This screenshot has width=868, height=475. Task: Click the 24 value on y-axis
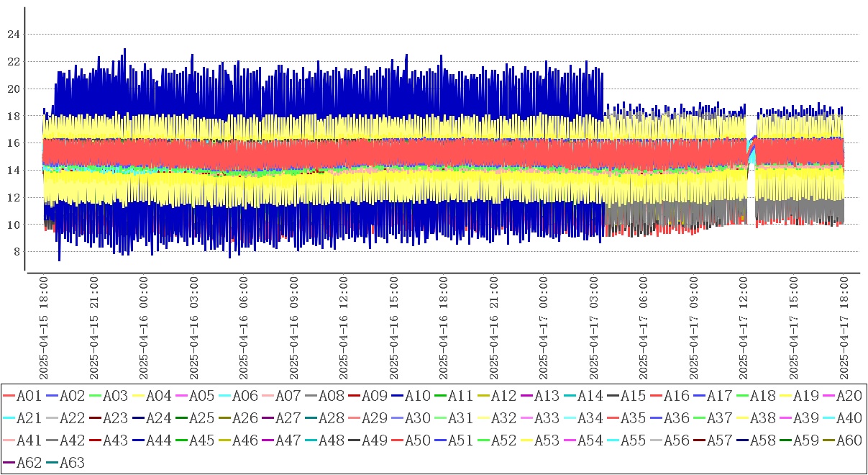point(13,35)
